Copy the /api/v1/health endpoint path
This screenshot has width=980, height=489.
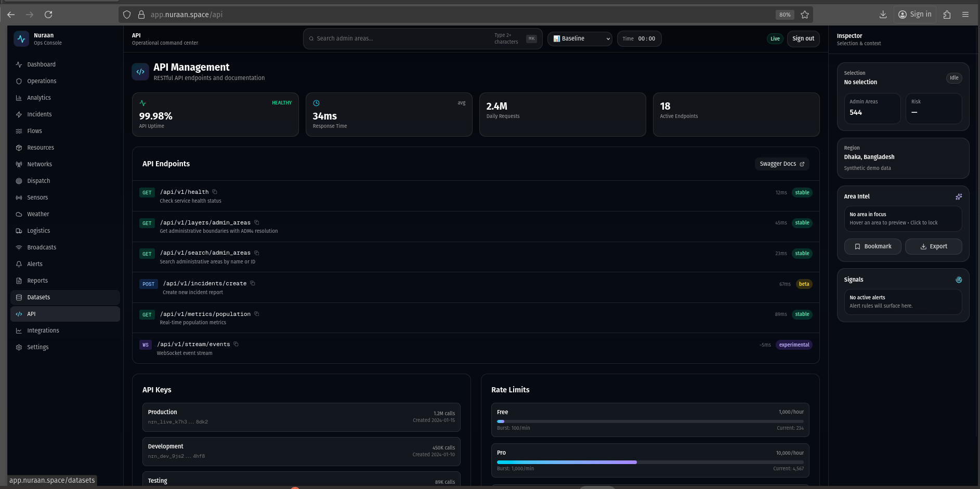[x=215, y=192]
